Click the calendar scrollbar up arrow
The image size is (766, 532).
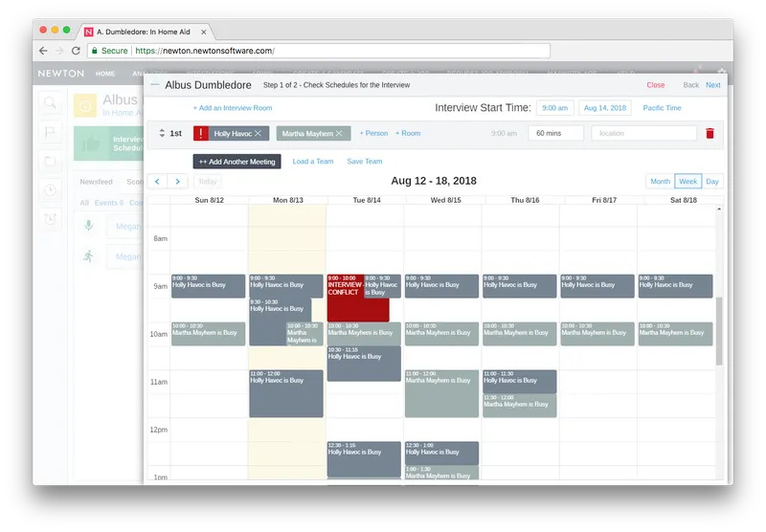pos(719,209)
